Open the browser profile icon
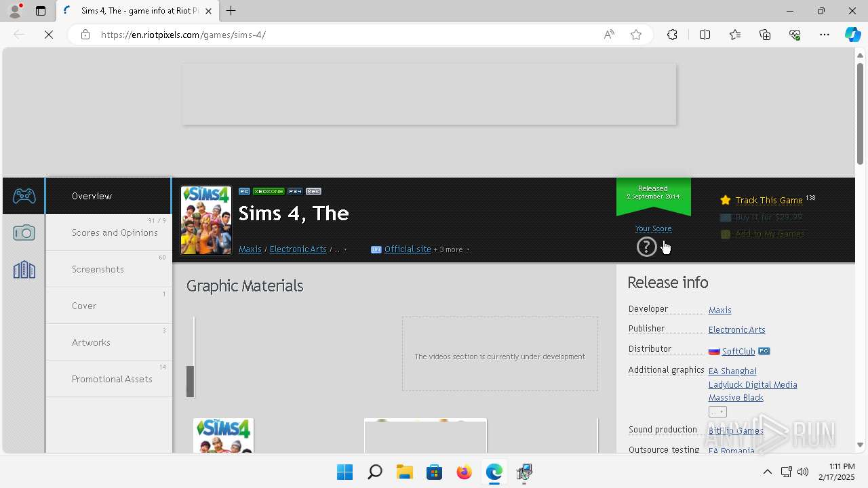Screen dimensions: 868x488 click(15, 11)
